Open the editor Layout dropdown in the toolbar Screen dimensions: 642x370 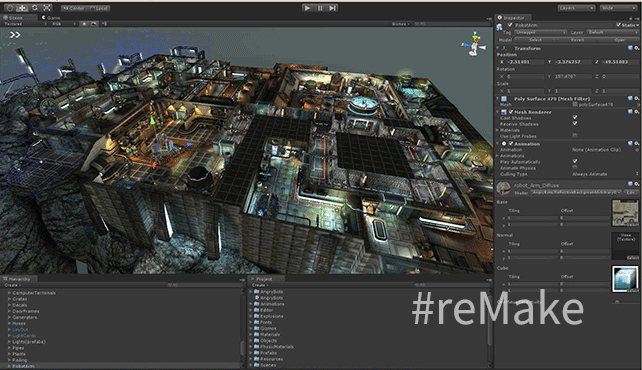coord(618,8)
